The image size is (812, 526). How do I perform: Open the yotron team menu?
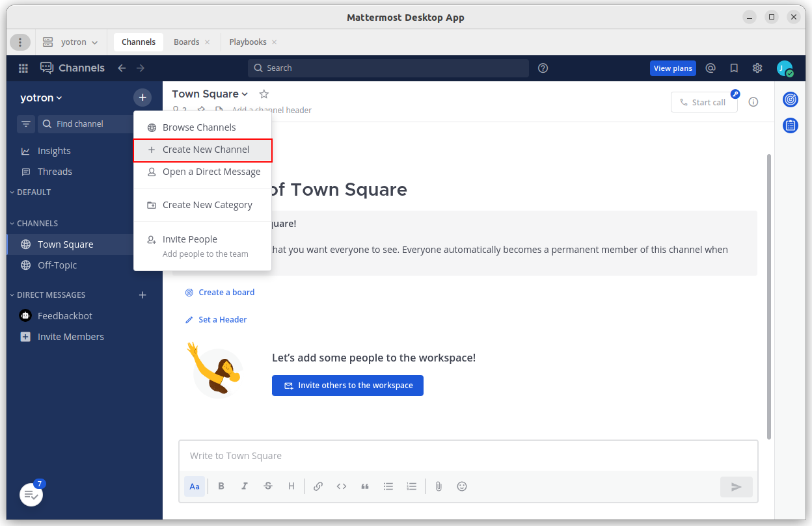click(41, 98)
